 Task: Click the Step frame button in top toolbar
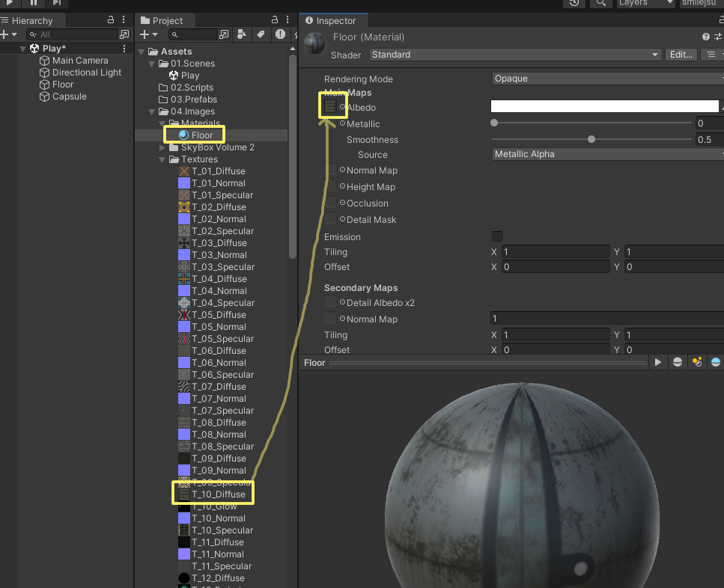(56, 3)
